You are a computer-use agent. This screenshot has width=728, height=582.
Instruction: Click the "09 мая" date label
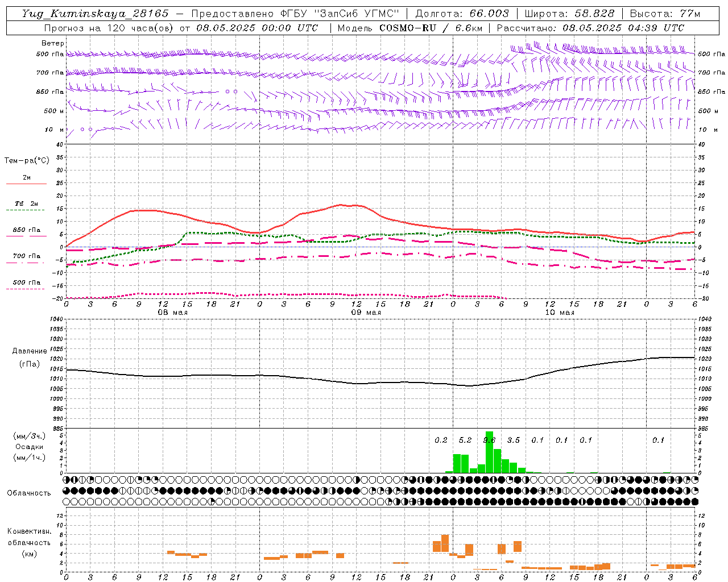[x=366, y=313]
